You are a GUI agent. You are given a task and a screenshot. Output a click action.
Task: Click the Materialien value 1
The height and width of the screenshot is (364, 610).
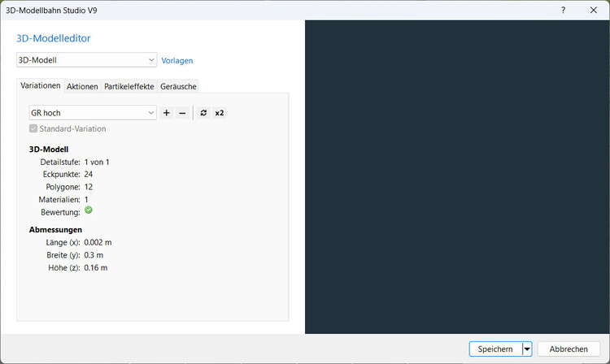(86, 200)
